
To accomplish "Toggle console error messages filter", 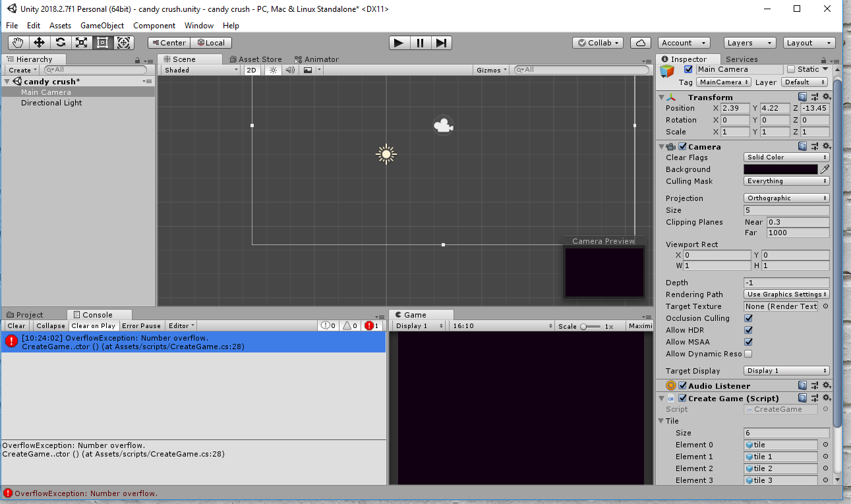I will coord(372,325).
